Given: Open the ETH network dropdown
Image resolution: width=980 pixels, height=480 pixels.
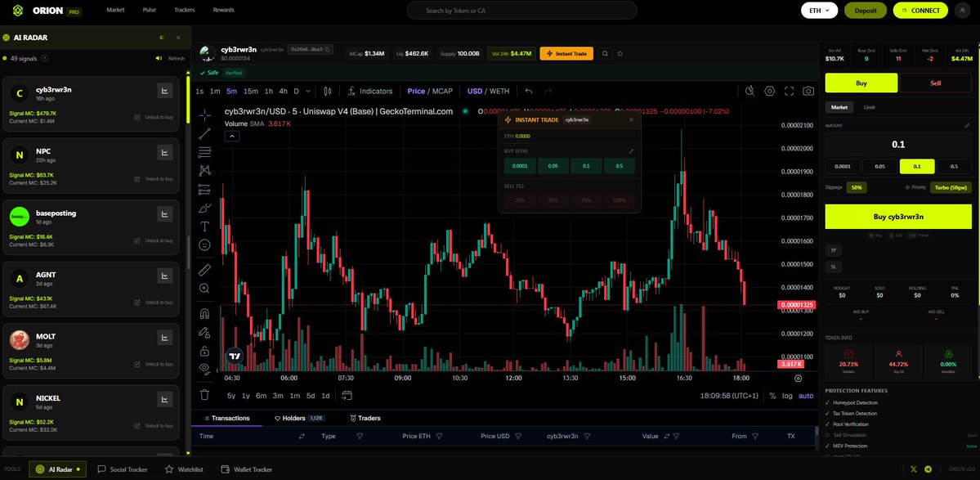Looking at the screenshot, I should click(x=818, y=11).
